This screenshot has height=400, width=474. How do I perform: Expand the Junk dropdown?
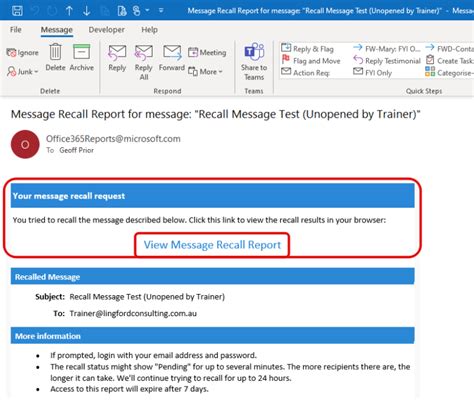[x=23, y=71]
